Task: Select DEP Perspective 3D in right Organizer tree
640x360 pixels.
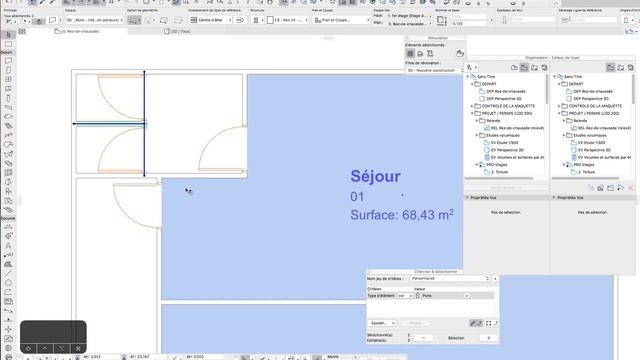Action: tap(588, 99)
